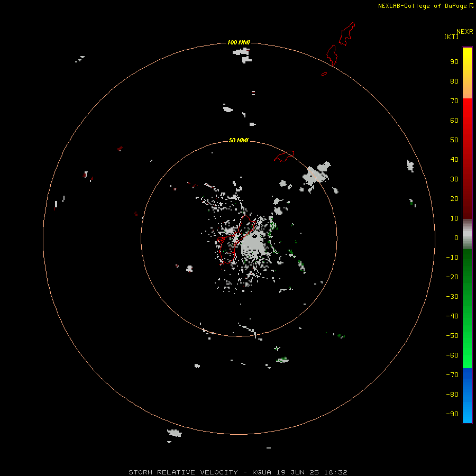Click the 40 value on the color scale

pyautogui.click(x=454, y=159)
